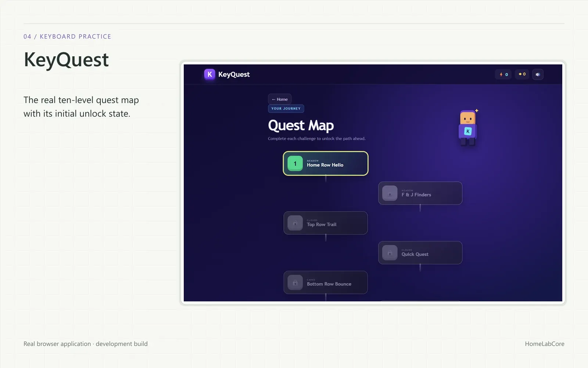
Task: Open the gold star points counter
Action: tap(522, 74)
